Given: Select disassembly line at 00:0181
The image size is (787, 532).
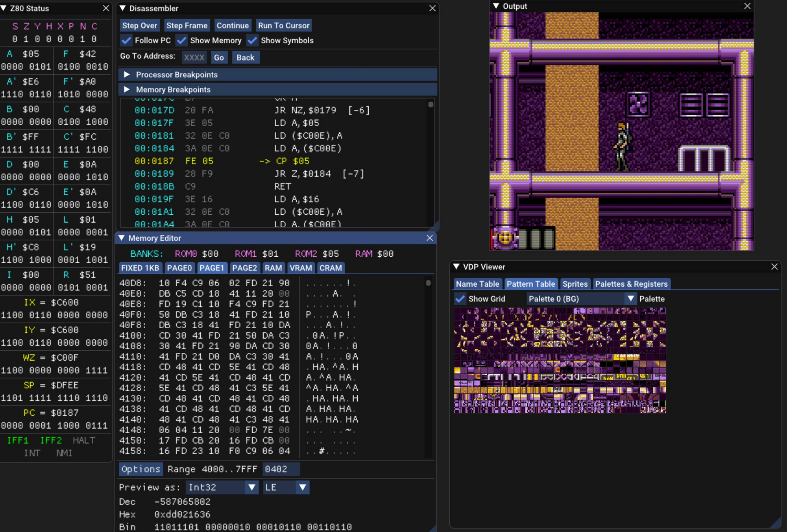Looking at the screenshot, I should coord(277,136).
